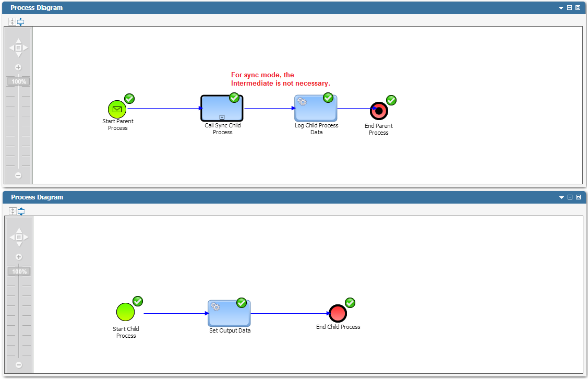Pan down in top diagram navigator
Image resolution: width=588 pixels, height=379 pixels.
coord(18,55)
